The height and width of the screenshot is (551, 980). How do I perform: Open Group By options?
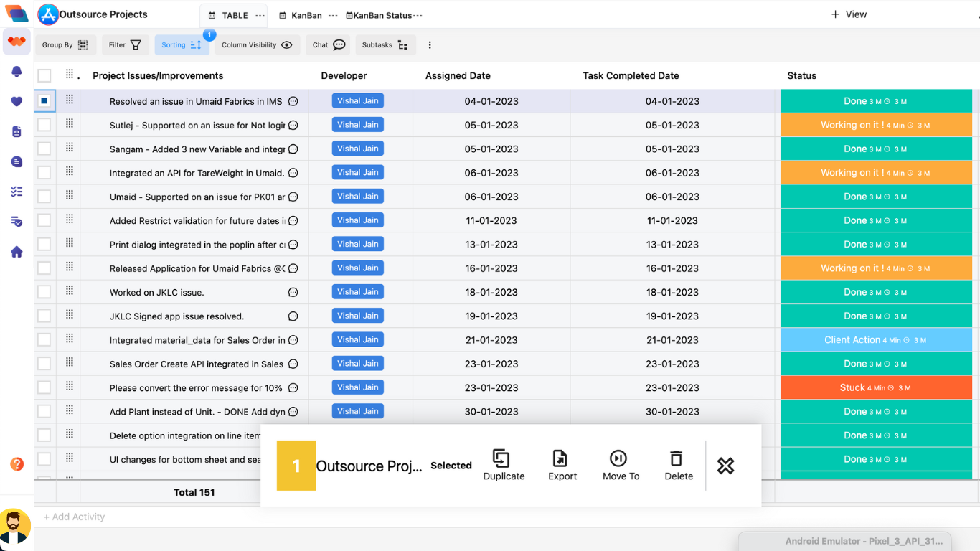[65, 45]
